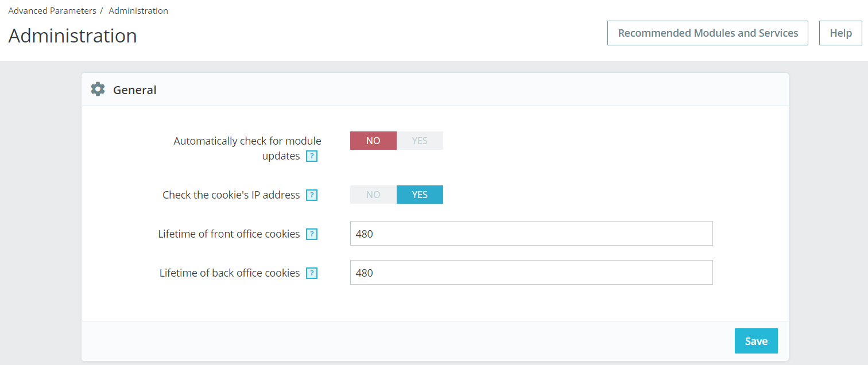Viewport: 868px width, 365px height.
Task: Click the "Lifetime of front office cookies" label
Action: 229,234
